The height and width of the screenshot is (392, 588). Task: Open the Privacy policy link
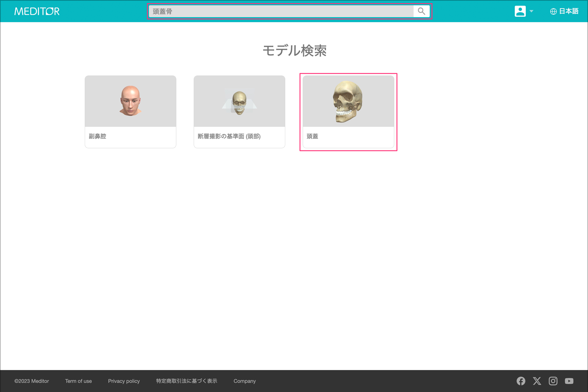pos(124,381)
